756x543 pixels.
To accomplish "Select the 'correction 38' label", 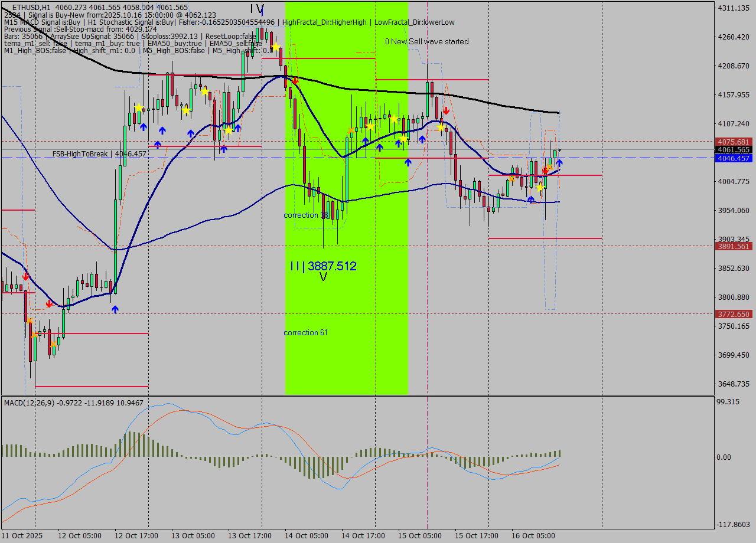I will point(305,215).
